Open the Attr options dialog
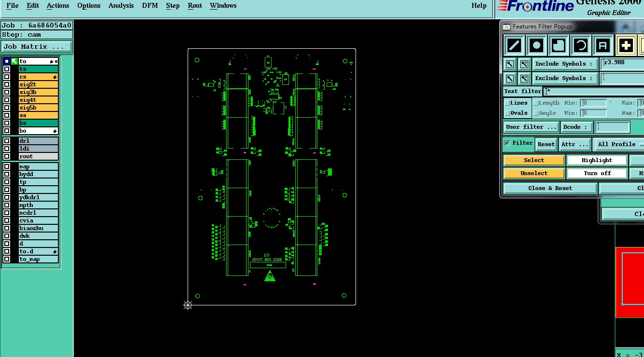644x357 pixels. [575, 144]
